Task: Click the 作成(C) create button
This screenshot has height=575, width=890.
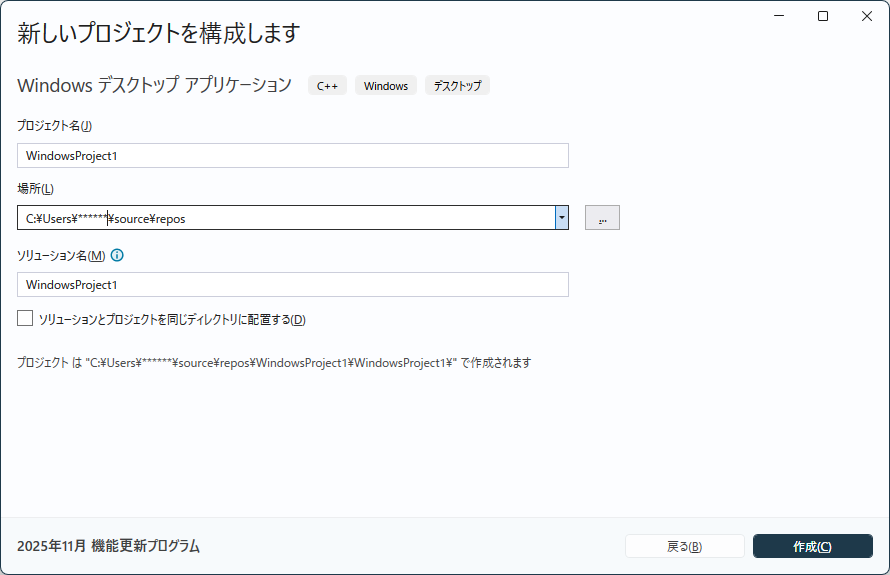Action: click(x=812, y=546)
